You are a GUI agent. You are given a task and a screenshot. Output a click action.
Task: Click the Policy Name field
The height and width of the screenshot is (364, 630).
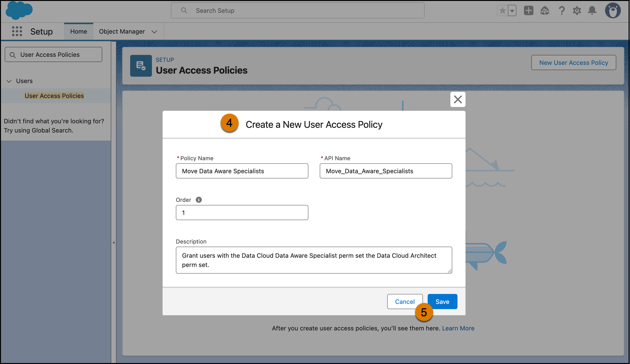[x=242, y=171]
